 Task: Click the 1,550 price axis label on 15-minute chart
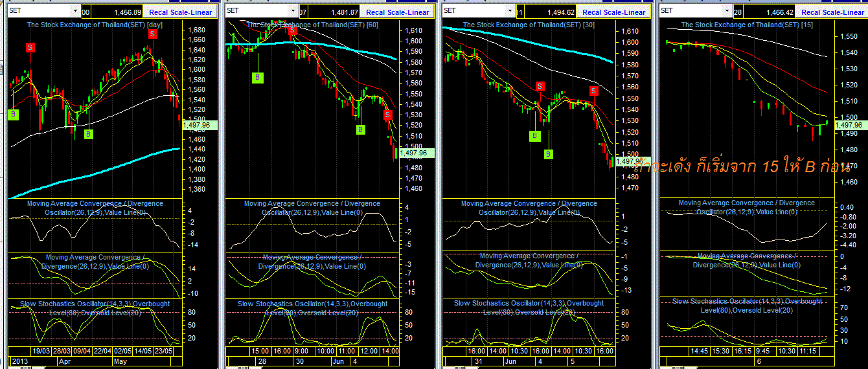[850, 37]
